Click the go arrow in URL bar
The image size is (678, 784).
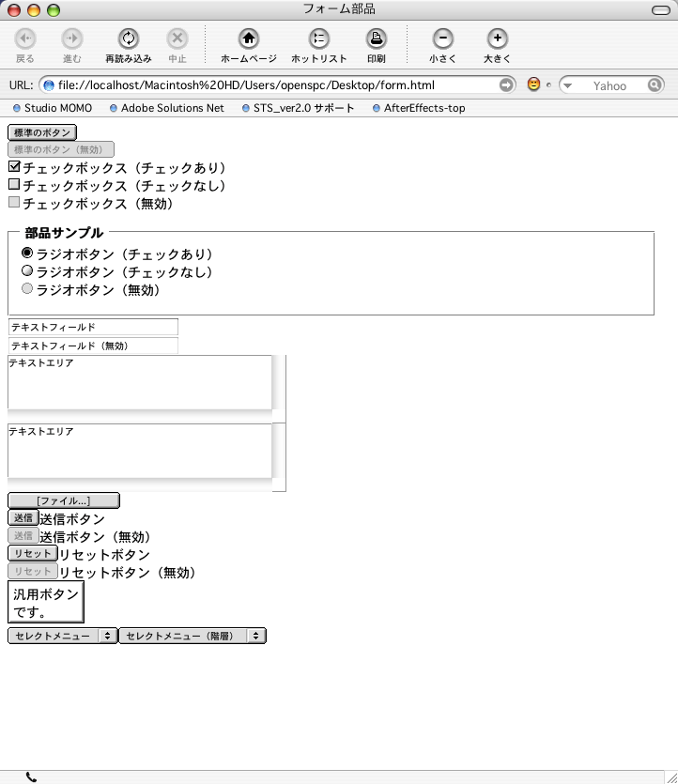click(x=506, y=85)
